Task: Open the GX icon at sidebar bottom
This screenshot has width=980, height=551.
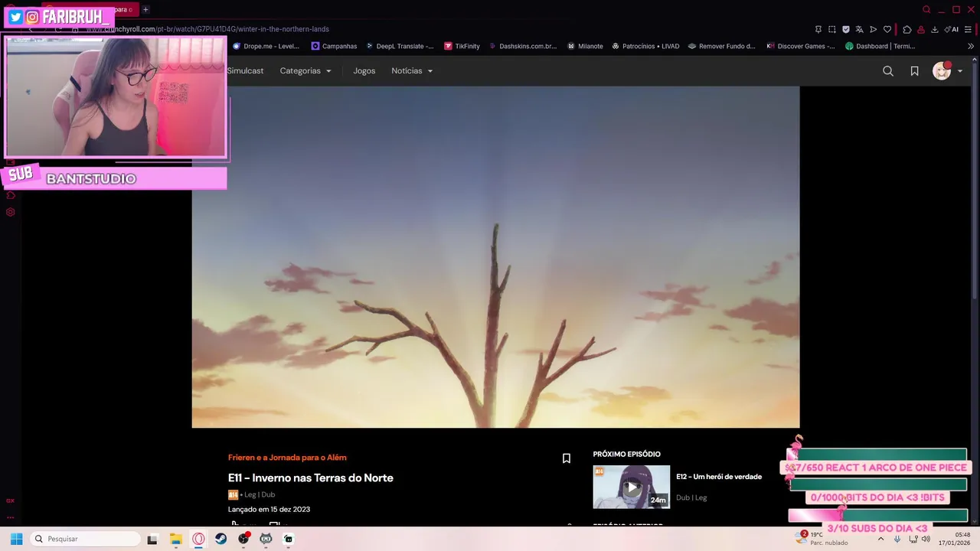Action: pos(11,500)
